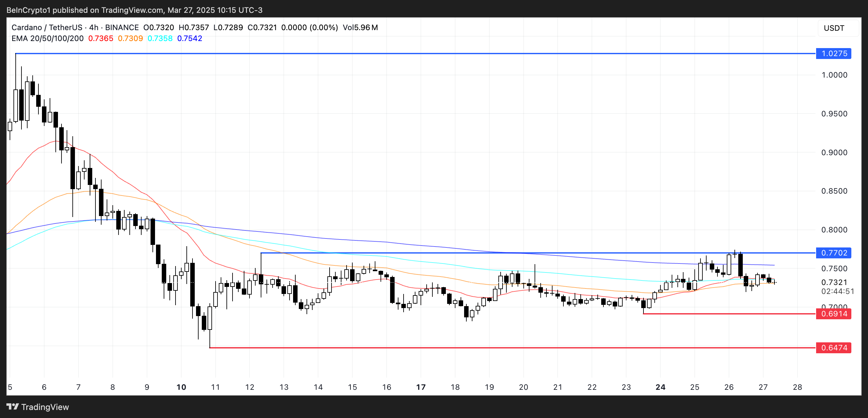Image resolution: width=868 pixels, height=418 pixels.
Task: Click the 1.0275 blue price label
Action: pyautogui.click(x=833, y=54)
